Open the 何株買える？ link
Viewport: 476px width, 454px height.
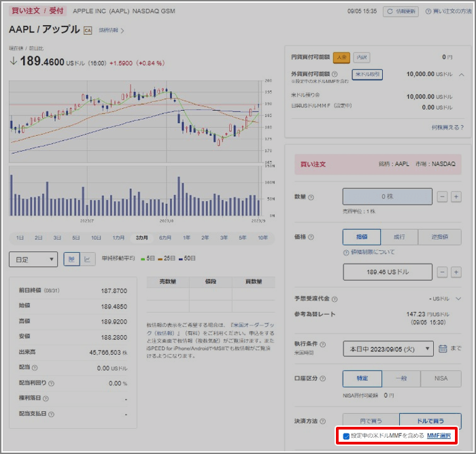coord(447,128)
